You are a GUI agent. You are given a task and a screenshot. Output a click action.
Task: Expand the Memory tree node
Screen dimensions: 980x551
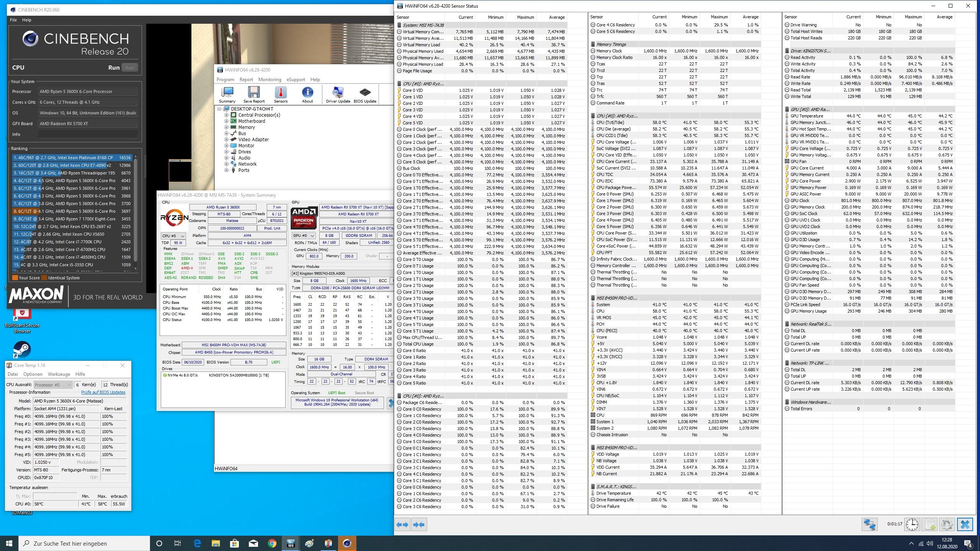pos(226,127)
